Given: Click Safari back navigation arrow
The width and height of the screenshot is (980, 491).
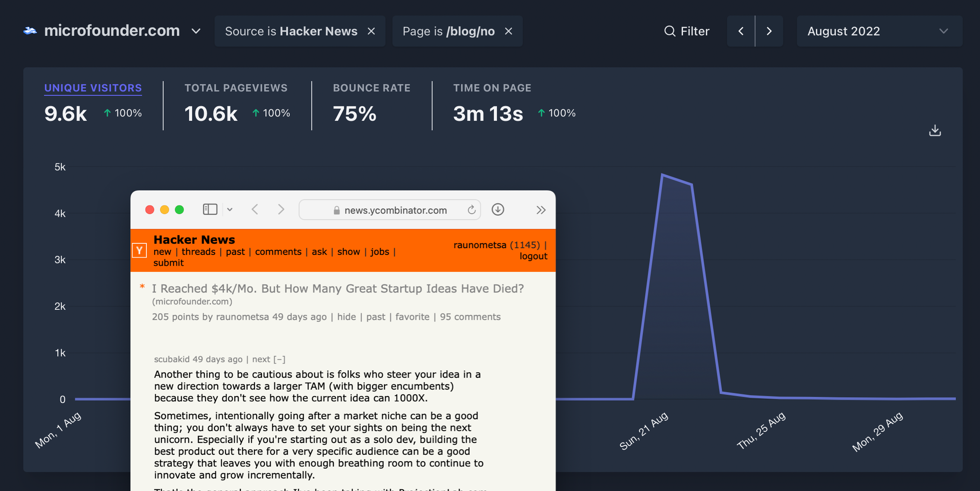Looking at the screenshot, I should [x=255, y=210].
